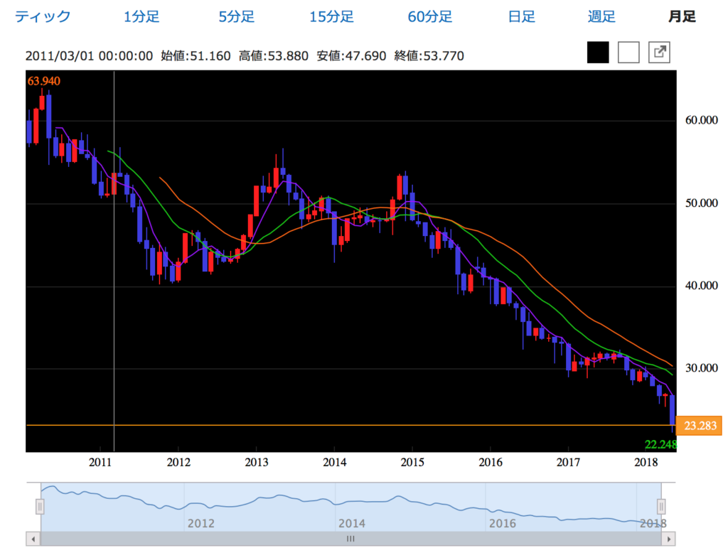Click the 2011/03/01 00:00:00 date readout
The width and height of the screenshot is (728, 560).
tap(89, 56)
